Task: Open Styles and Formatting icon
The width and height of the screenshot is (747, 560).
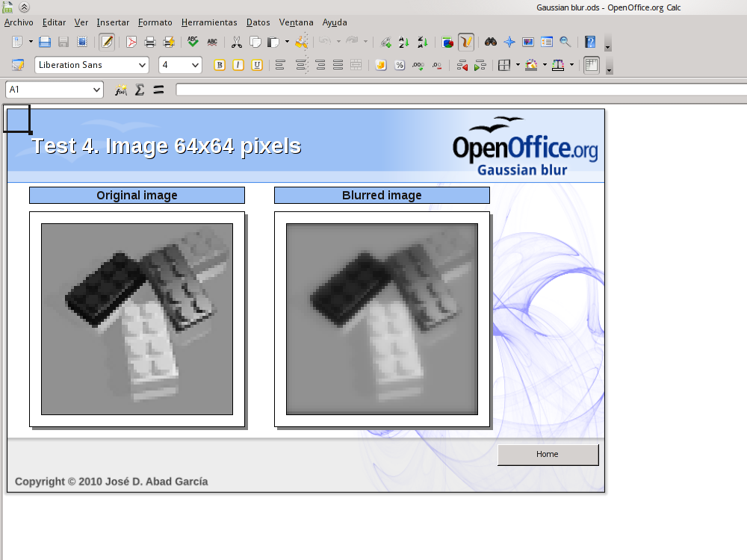Action: [18, 65]
